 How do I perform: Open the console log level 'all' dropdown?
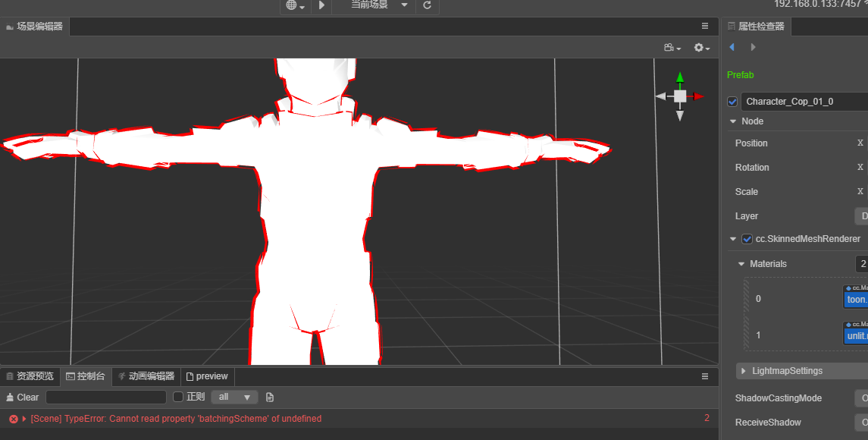tap(234, 397)
